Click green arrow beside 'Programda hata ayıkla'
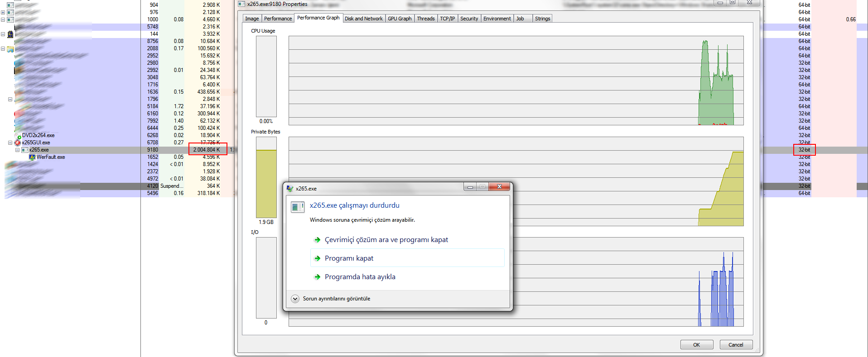The height and width of the screenshot is (357, 868). pyautogui.click(x=318, y=277)
